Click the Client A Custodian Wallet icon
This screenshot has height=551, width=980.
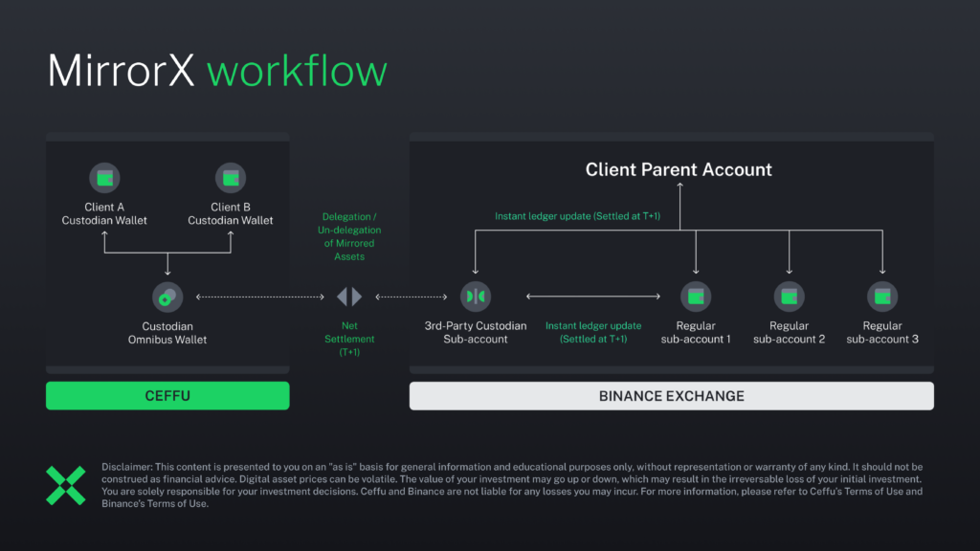[x=104, y=178]
